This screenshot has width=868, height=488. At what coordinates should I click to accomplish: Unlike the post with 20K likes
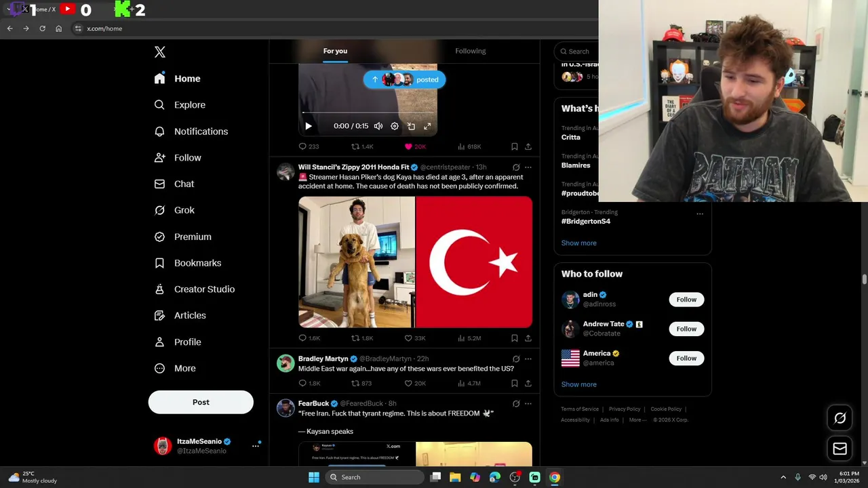pyautogui.click(x=415, y=146)
